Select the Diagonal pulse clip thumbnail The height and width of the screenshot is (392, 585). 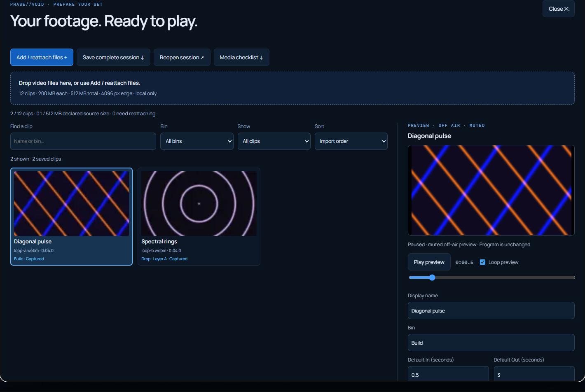[71, 203]
